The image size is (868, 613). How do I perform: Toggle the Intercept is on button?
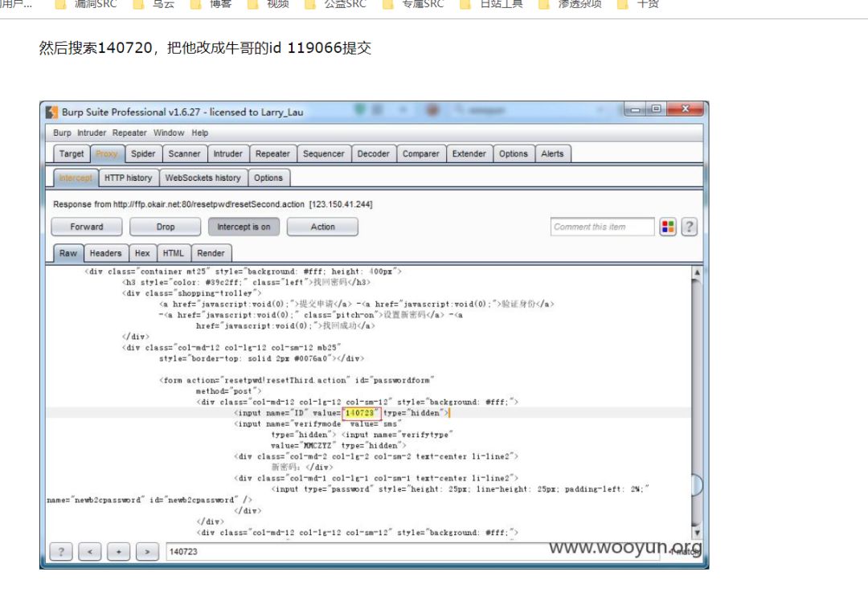tap(244, 227)
